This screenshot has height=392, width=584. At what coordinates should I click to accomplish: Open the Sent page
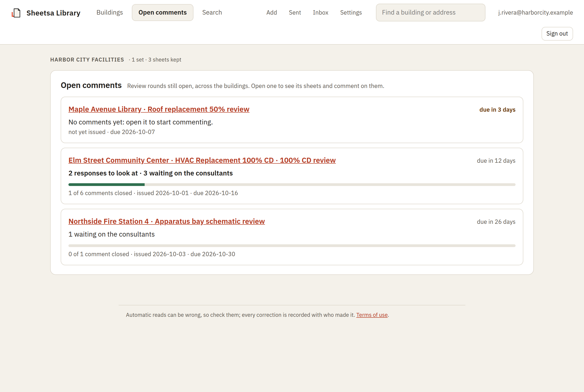pos(295,13)
